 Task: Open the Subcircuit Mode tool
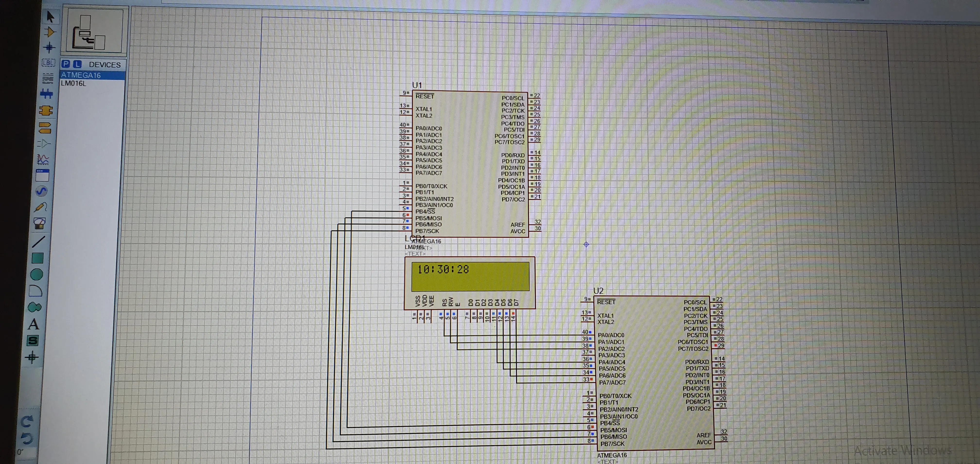[46, 110]
